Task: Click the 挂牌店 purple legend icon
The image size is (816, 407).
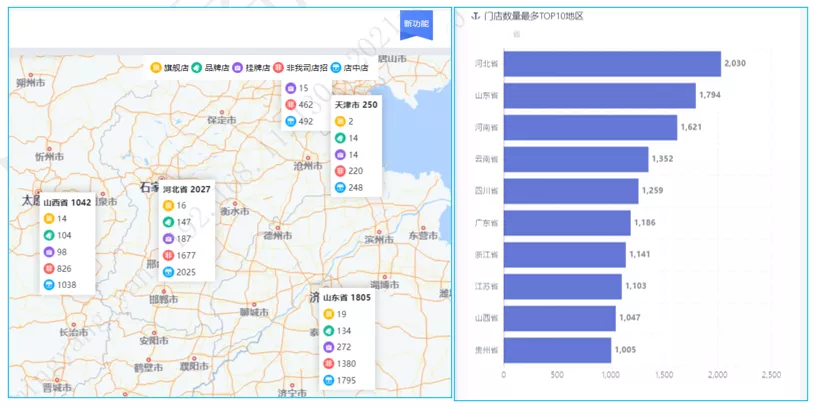Action: coord(238,67)
